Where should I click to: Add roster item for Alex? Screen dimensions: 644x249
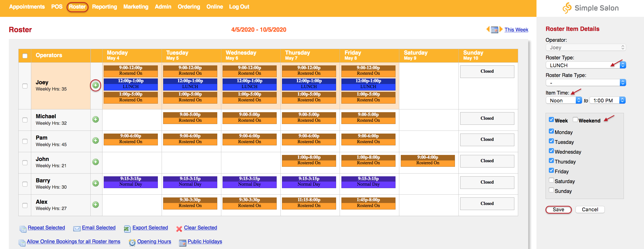coord(95,204)
